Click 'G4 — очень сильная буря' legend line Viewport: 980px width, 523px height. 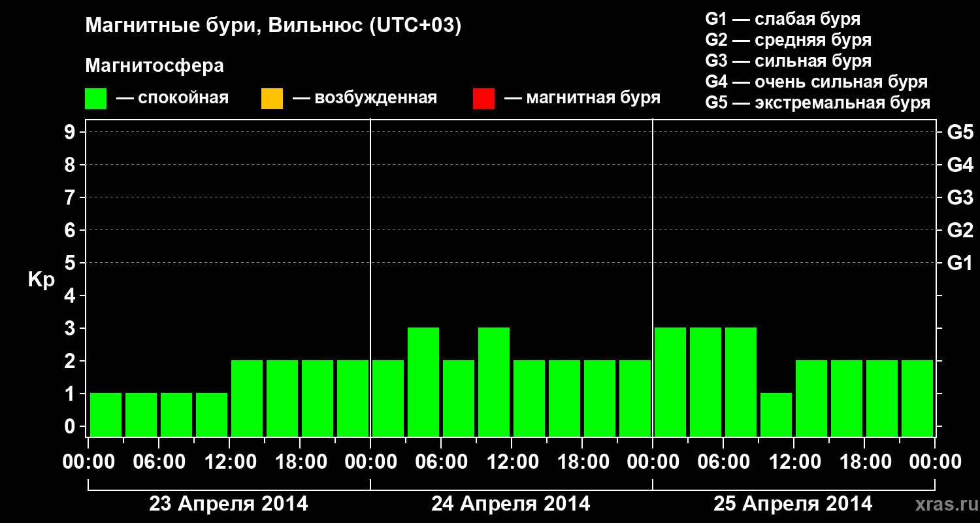click(x=817, y=82)
